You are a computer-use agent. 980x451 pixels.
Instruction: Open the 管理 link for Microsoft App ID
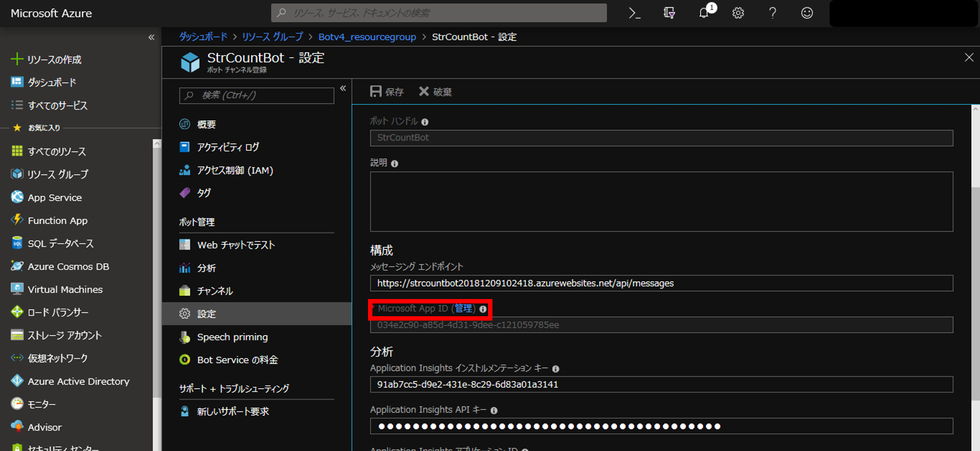coord(463,308)
